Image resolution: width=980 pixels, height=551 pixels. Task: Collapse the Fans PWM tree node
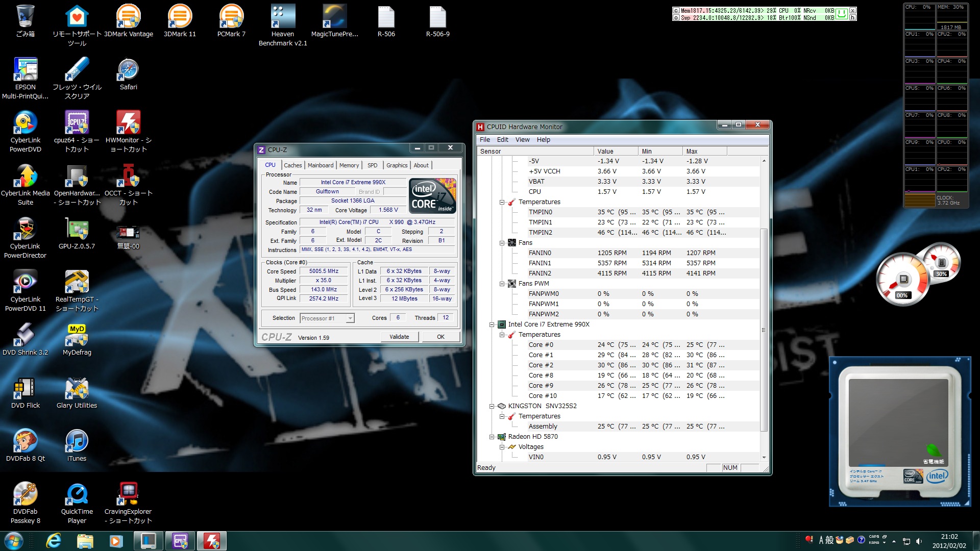pos(502,284)
